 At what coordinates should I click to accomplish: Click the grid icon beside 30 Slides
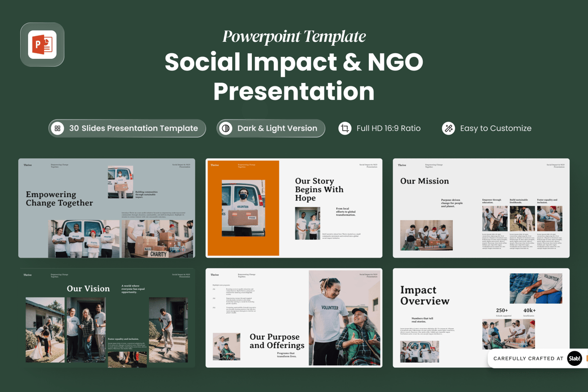(57, 128)
